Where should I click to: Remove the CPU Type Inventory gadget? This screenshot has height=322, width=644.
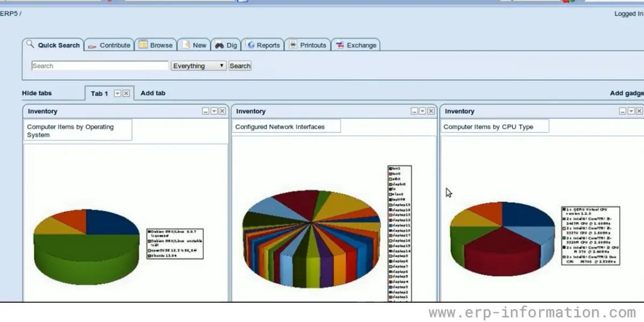tap(639, 111)
